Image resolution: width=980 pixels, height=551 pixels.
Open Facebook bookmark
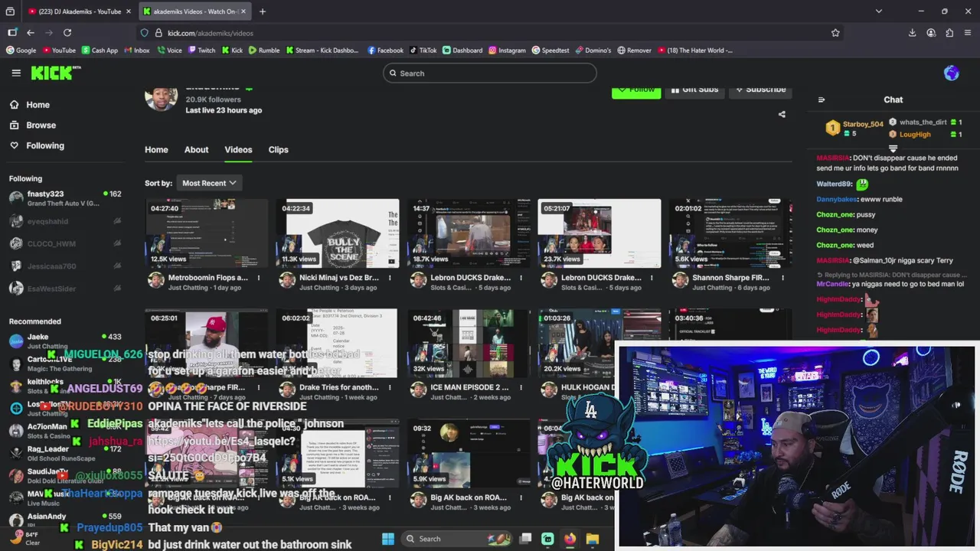(385, 51)
